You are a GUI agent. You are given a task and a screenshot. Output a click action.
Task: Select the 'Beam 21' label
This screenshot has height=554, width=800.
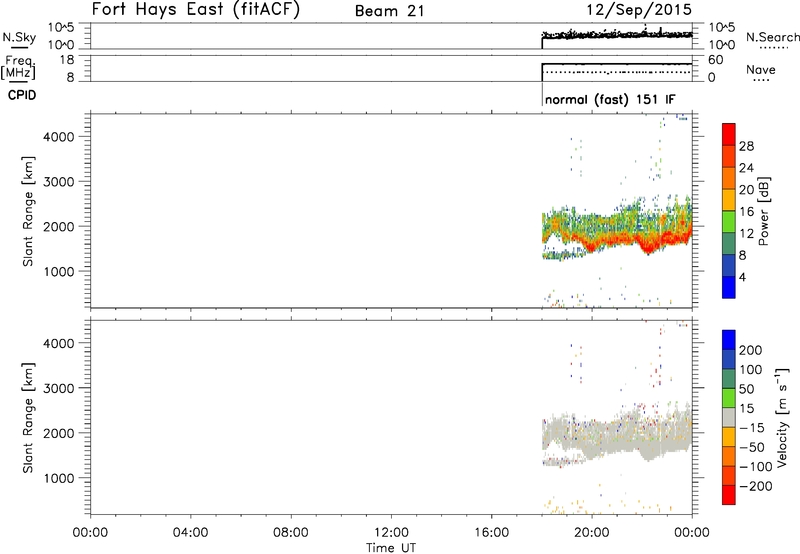tap(389, 11)
